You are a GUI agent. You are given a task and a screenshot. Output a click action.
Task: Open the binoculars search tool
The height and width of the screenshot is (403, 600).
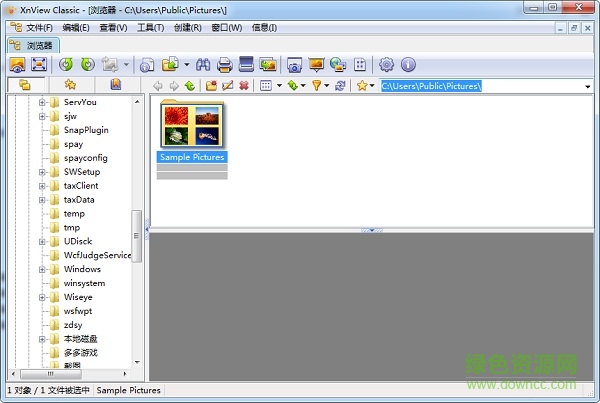point(203,64)
